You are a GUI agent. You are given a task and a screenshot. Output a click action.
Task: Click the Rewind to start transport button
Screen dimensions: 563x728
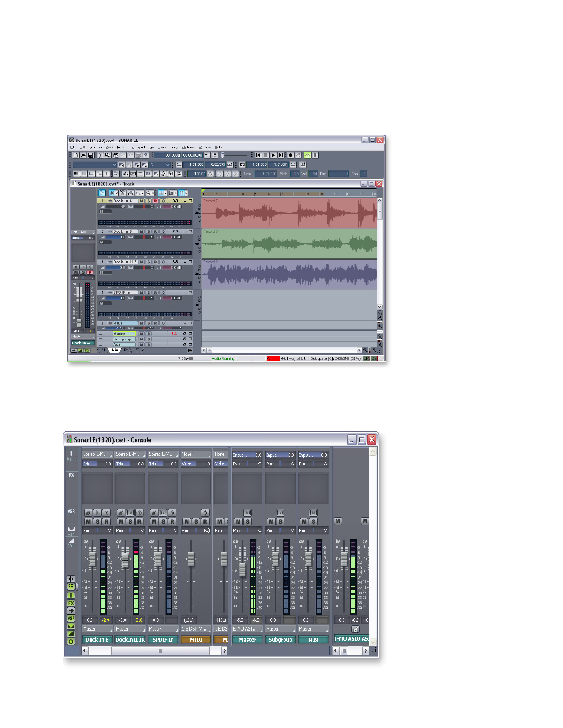point(258,156)
